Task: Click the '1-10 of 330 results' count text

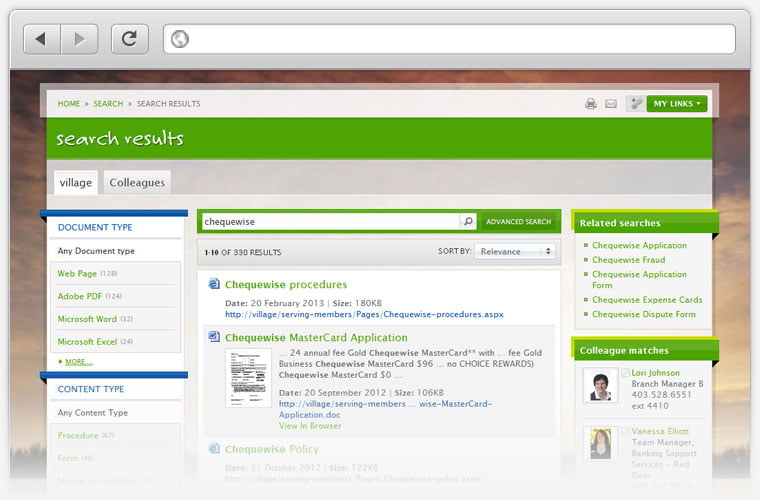Action: click(x=242, y=252)
